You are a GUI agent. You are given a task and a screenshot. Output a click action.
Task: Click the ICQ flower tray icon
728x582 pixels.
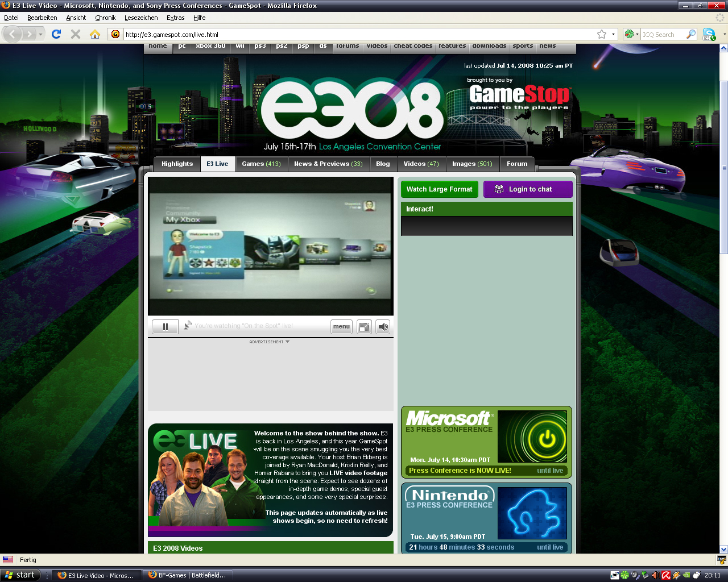coord(624,575)
